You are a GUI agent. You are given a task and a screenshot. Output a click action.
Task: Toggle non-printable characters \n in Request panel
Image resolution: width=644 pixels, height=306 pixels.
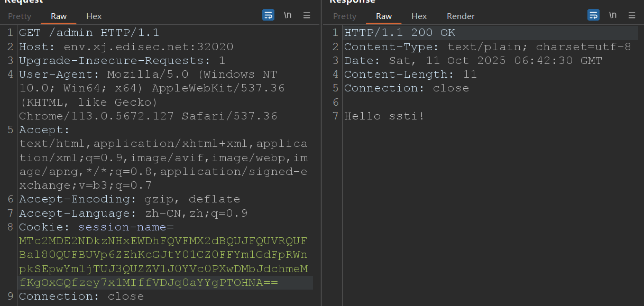(x=288, y=15)
